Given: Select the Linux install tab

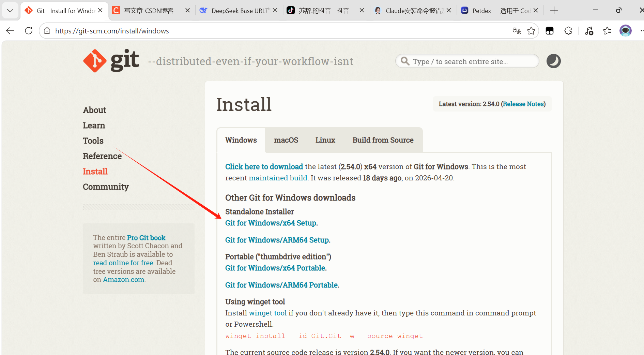Looking at the screenshot, I should coord(325,140).
